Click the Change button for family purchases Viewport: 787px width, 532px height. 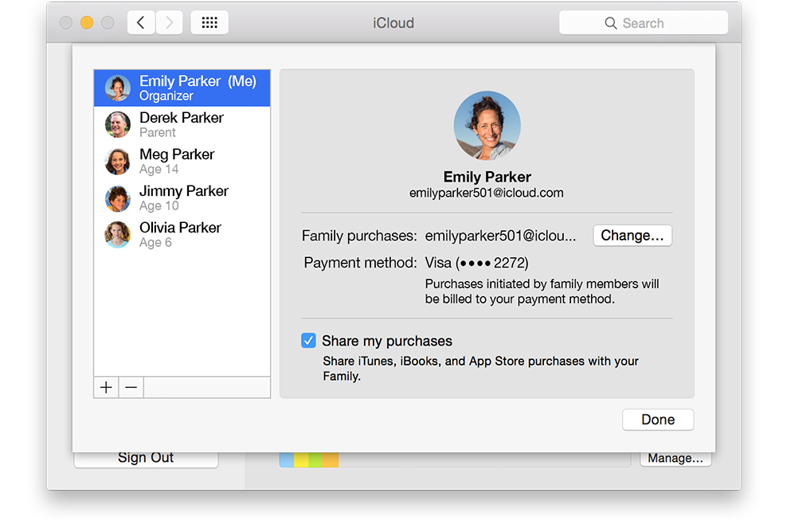click(632, 235)
